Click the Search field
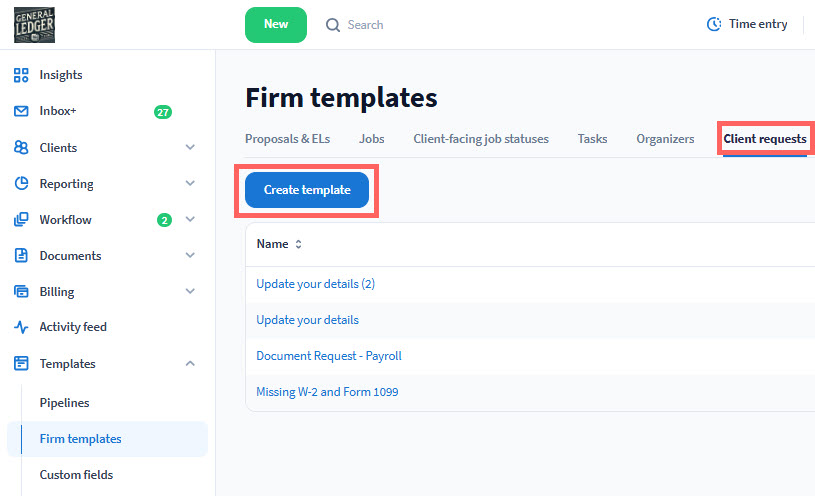This screenshot has width=815, height=496. (x=365, y=25)
